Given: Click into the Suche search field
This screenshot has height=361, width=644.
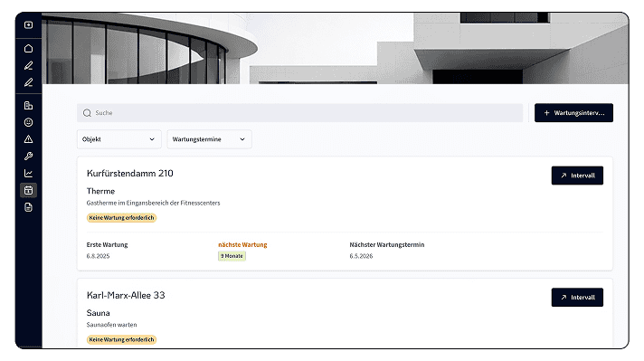Looking at the screenshot, I should click(x=299, y=113).
